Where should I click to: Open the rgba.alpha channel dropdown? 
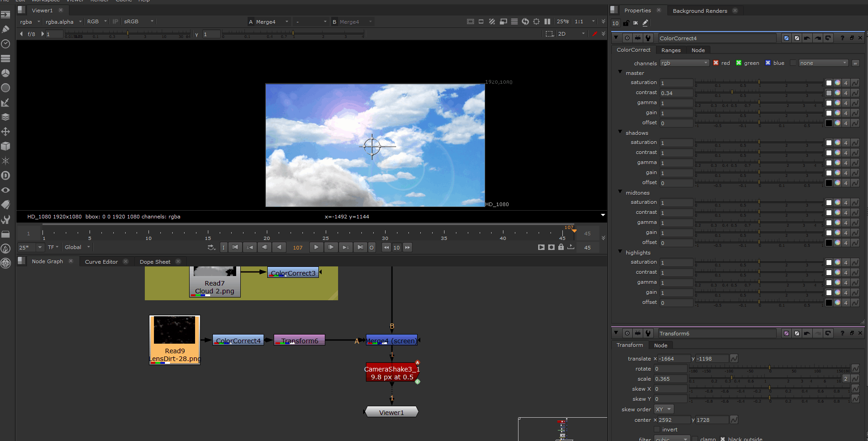[x=64, y=21]
